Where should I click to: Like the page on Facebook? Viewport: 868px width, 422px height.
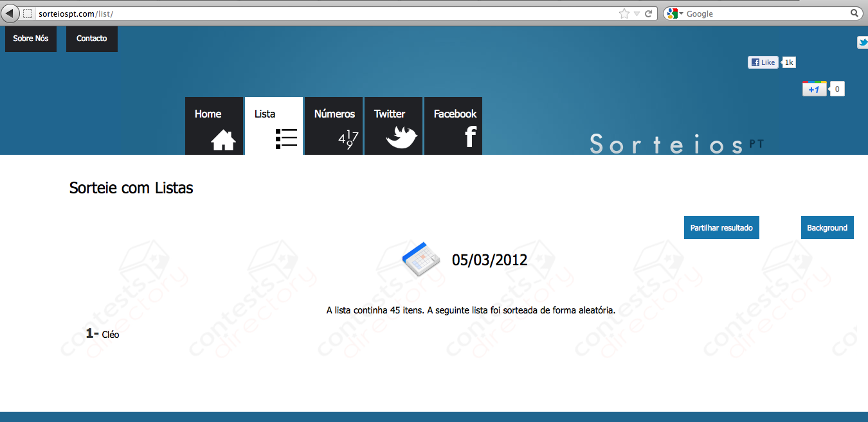pos(763,62)
